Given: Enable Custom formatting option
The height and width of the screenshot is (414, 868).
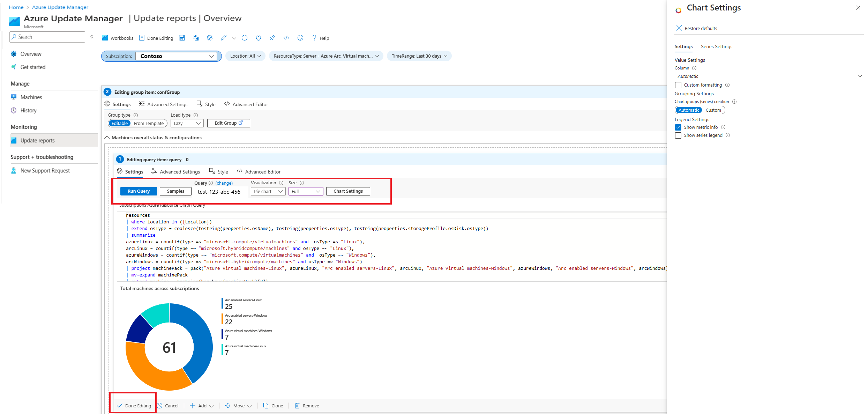Looking at the screenshot, I should coord(678,85).
